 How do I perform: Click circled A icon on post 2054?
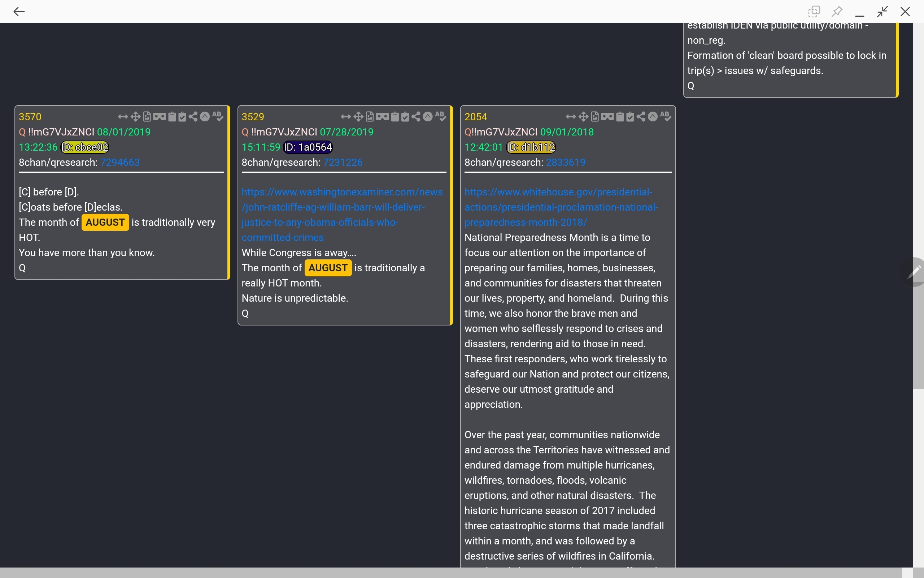[x=653, y=117]
